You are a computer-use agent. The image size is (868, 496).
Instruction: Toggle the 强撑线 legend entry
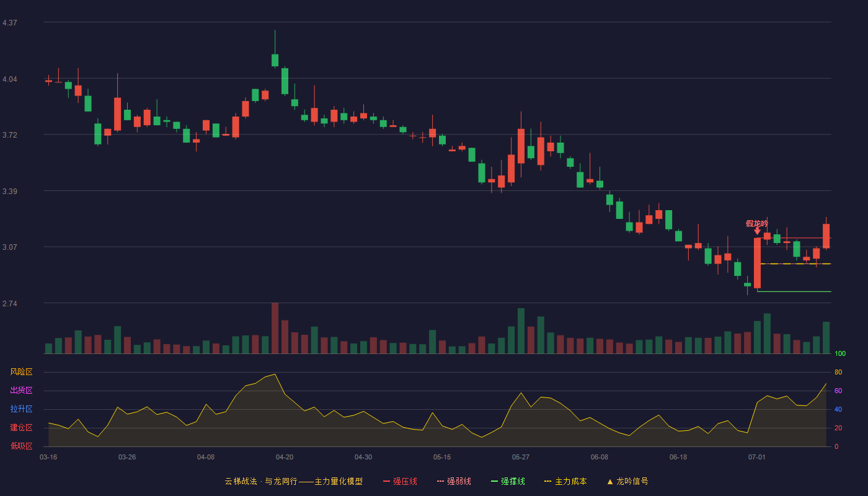(x=508, y=481)
